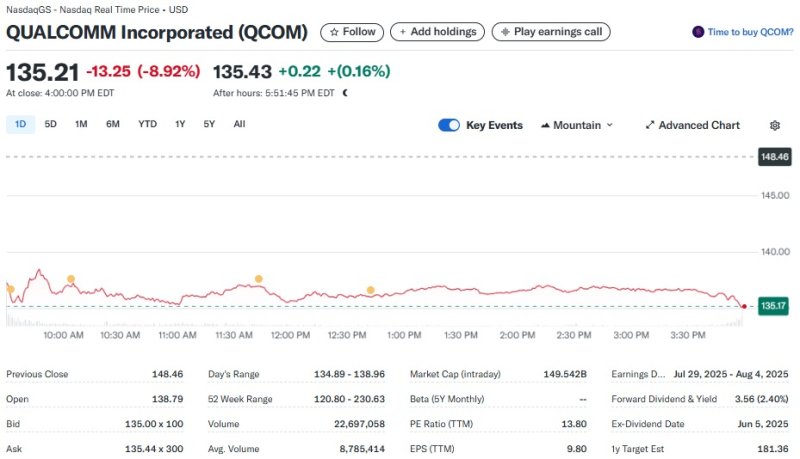
Task: Click 52 Week Range value 120.80 - 230.63
Action: click(349, 399)
